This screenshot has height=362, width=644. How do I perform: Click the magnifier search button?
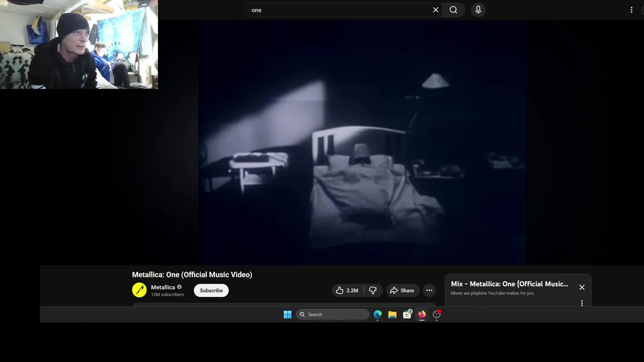(x=453, y=10)
